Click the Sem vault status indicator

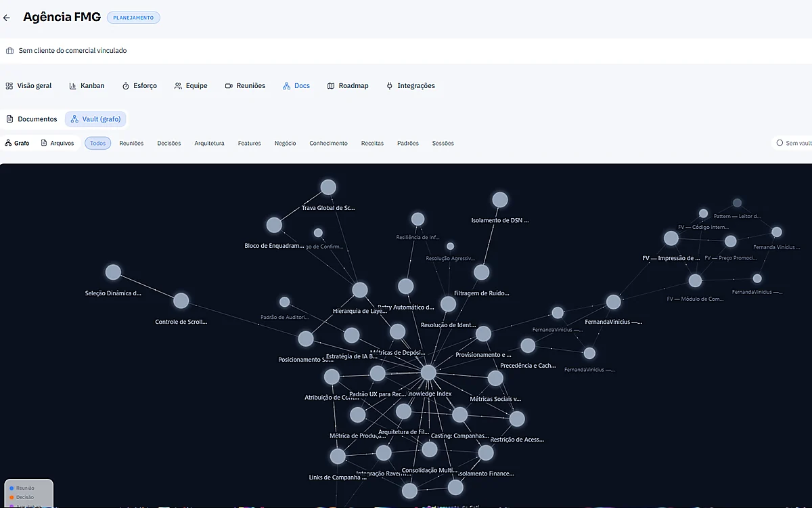[x=793, y=143]
